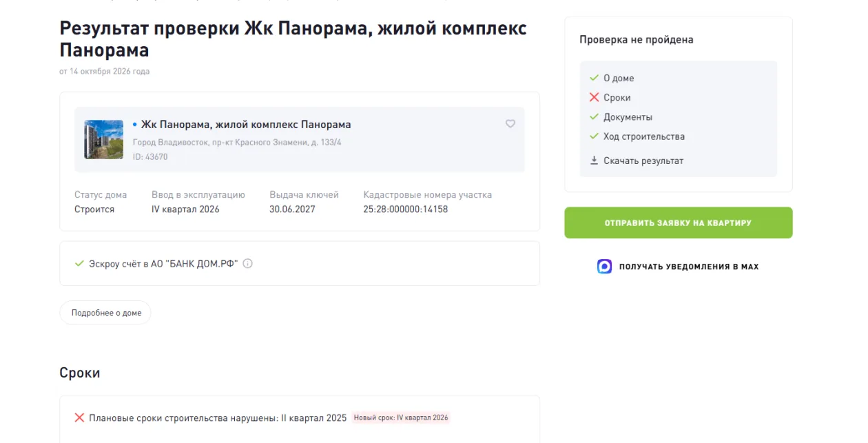Click the ID: 43670 text
Image resolution: width=868 pixels, height=443 pixels.
click(150, 156)
